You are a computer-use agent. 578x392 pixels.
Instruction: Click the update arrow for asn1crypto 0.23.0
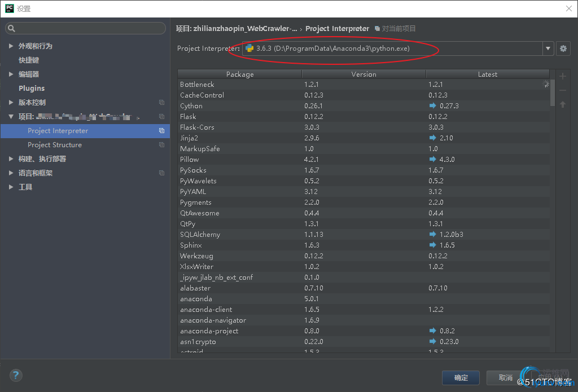(x=433, y=342)
